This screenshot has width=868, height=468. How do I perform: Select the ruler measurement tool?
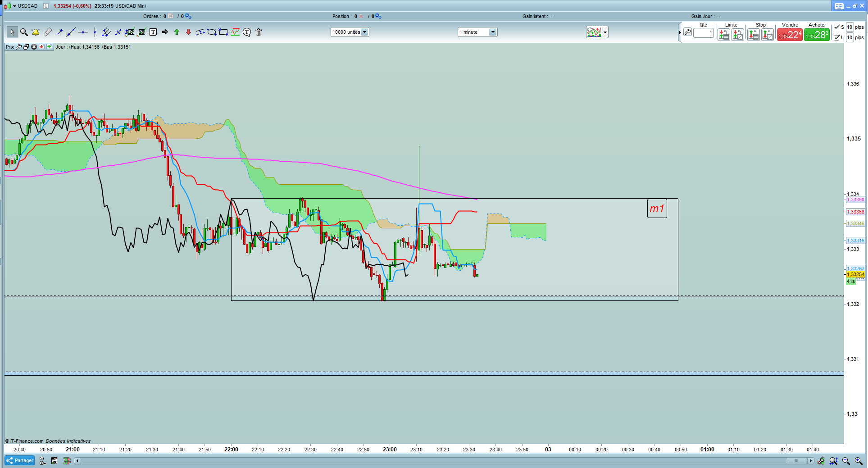click(47, 32)
